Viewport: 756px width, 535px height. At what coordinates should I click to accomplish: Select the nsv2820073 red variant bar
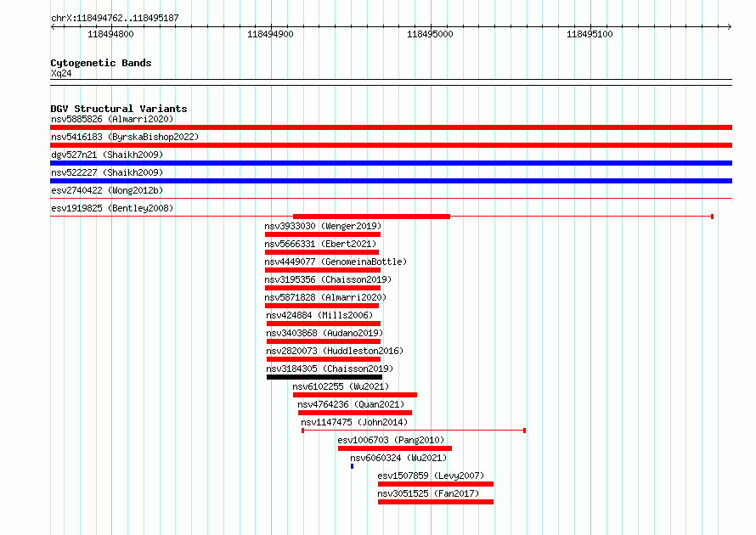pyautogui.click(x=324, y=359)
